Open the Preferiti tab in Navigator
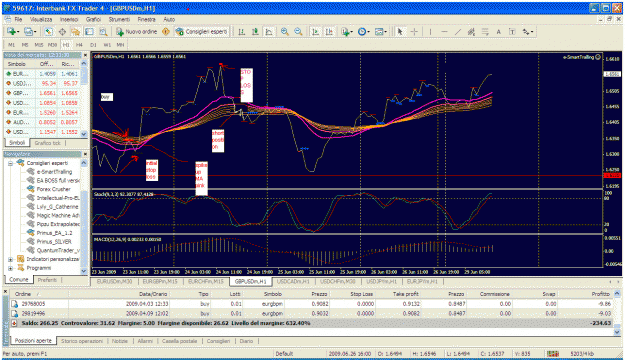Viewport: 625px width, 360px height. click(x=47, y=280)
